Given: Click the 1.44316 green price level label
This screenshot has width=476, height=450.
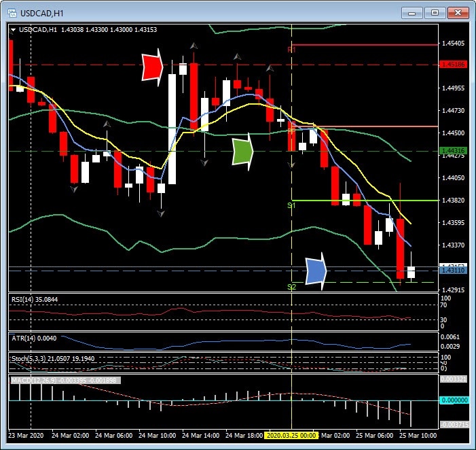Looking at the screenshot, I should pyautogui.click(x=453, y=150).
